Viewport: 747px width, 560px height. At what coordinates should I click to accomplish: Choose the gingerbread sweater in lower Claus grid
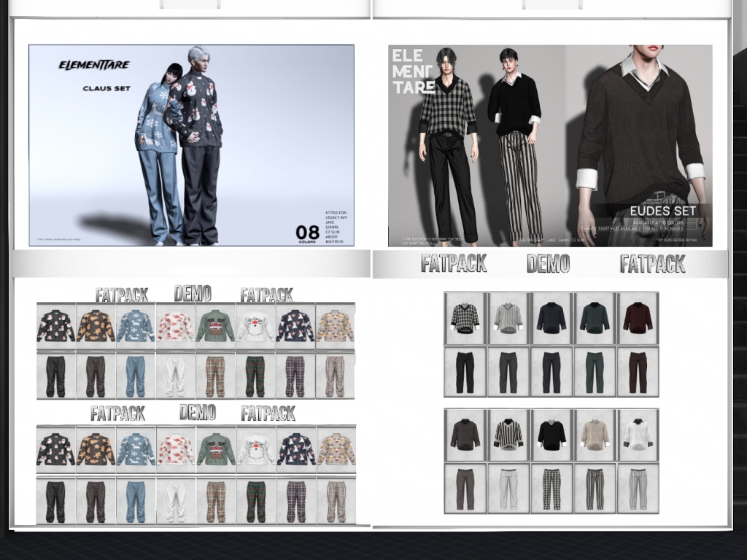pos(96,450)
